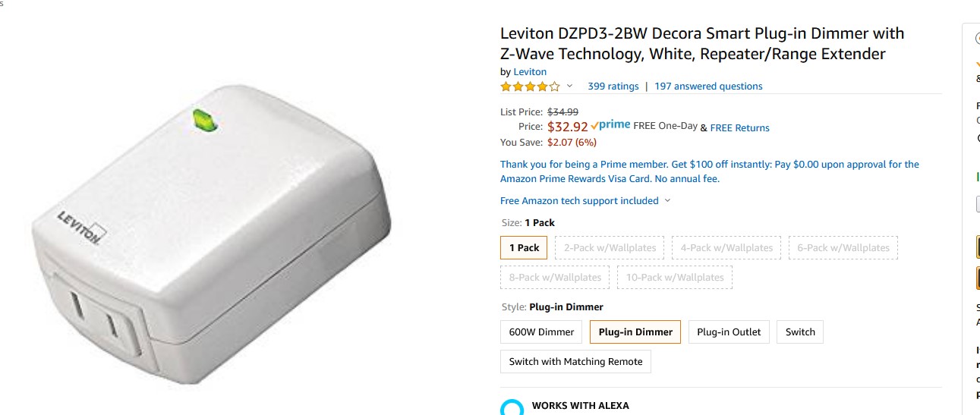Click the Alexa ring icon
Viewport: 980px width, 415px height.
click(512, 407)
